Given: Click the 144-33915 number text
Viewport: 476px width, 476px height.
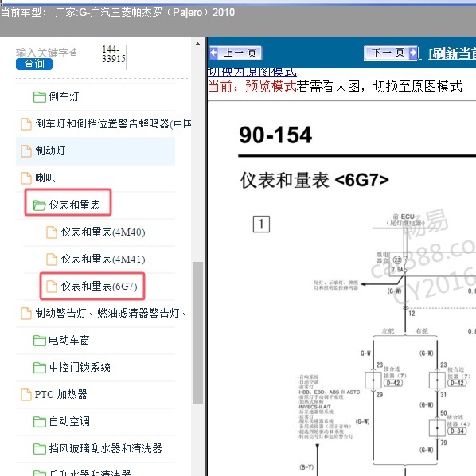Looking at the screenshot, I should tap(114, 54).
